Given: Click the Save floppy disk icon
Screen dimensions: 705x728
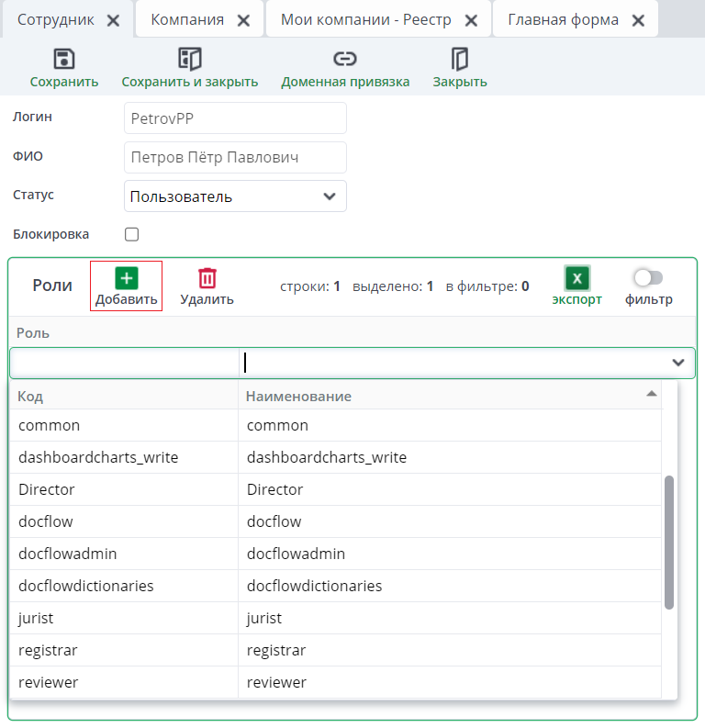Looking at the screenshot, I should (x=64, y=60).
